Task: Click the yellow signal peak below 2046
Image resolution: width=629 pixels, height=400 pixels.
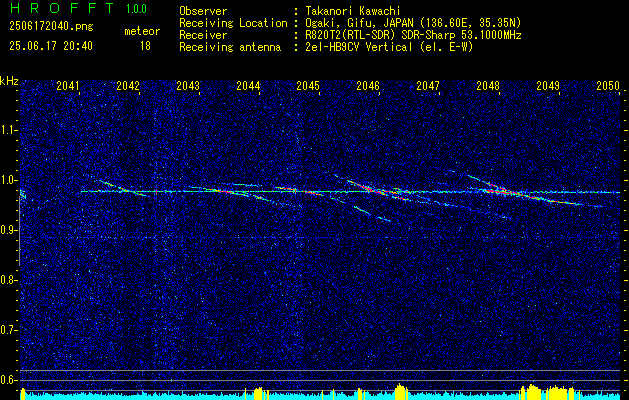Action: tap(400, 392)
